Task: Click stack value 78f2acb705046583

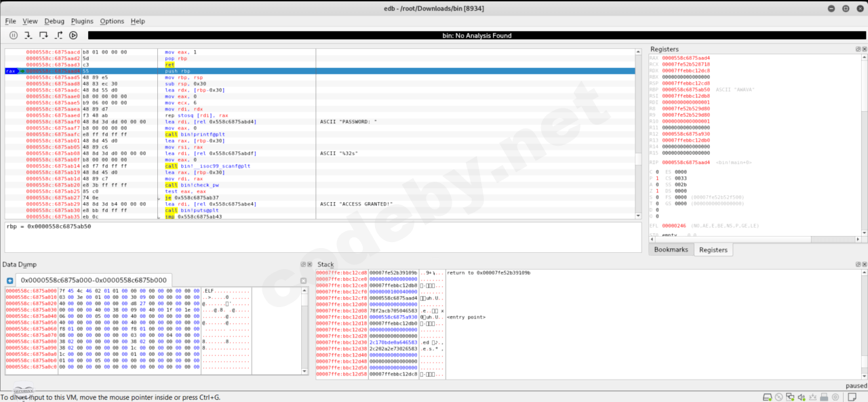Action: (393, 310)
